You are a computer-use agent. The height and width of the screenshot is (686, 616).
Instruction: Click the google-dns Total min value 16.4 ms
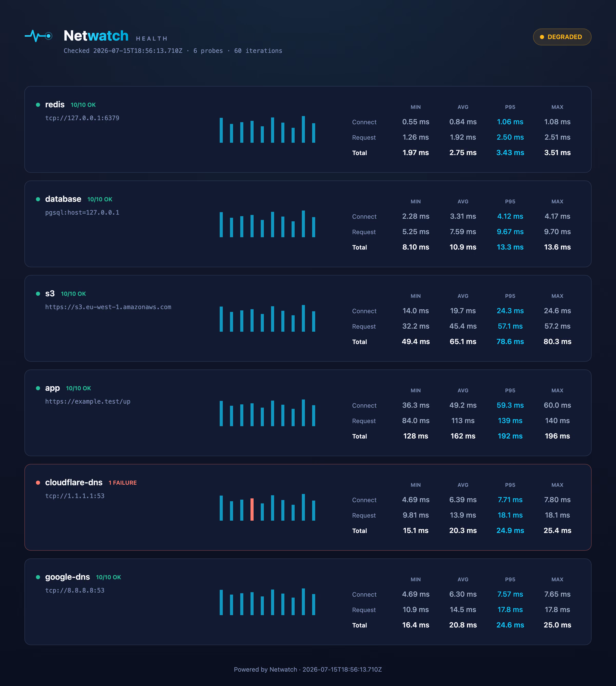tap(416, 625)
